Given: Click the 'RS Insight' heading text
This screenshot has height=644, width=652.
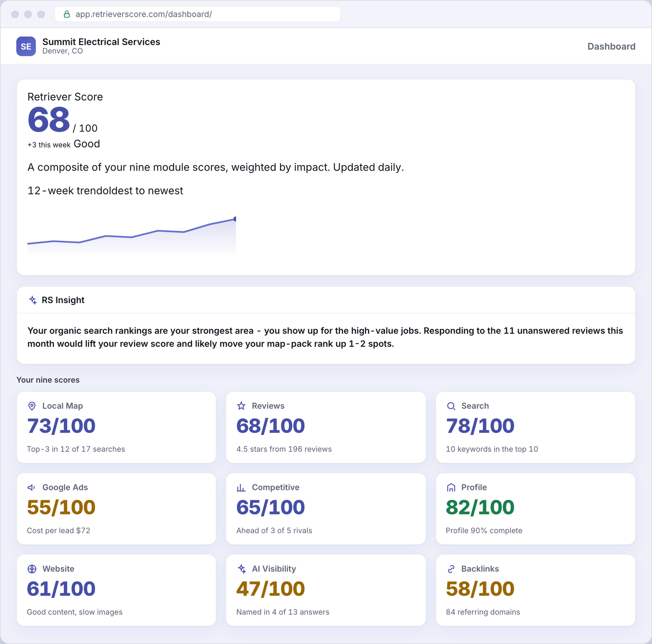Looking at the screenshot, I should 63,300.
